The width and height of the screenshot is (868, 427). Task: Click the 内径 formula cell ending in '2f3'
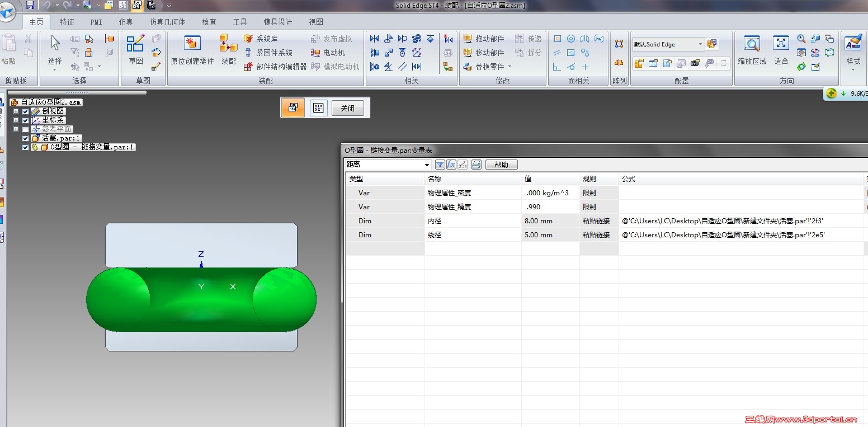741,221
